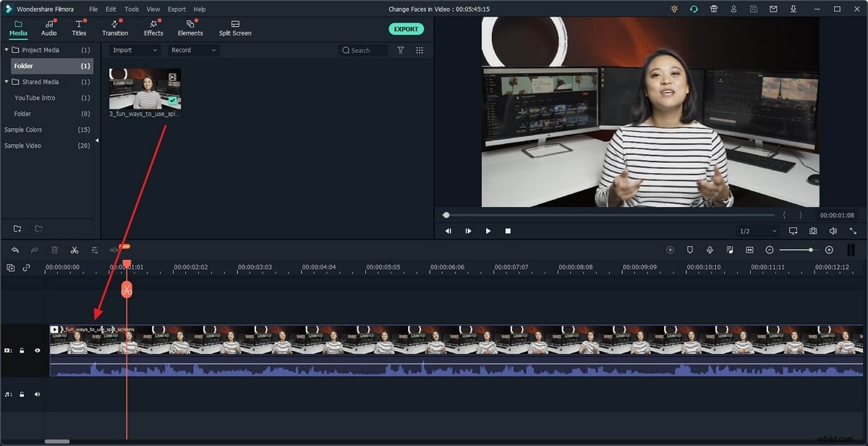Take a Snapshot using the camera icon
This screenshot has width=868, height=446.
(x=813, y=230)
